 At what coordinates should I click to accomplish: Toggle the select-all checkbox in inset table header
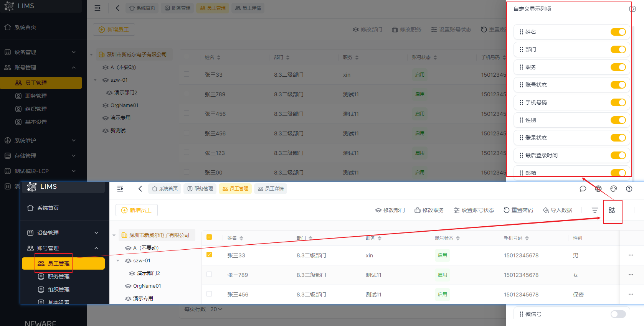209,237
